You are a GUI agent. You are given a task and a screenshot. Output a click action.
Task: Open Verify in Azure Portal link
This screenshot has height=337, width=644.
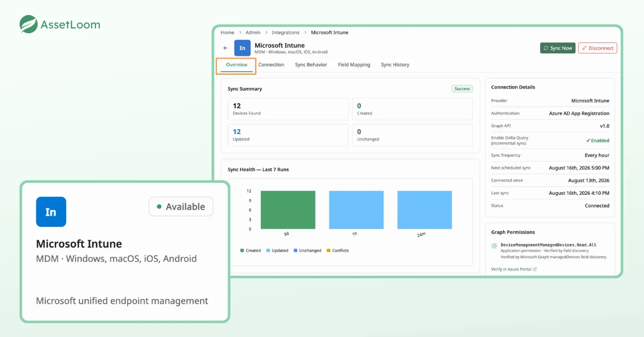[514, 269]
